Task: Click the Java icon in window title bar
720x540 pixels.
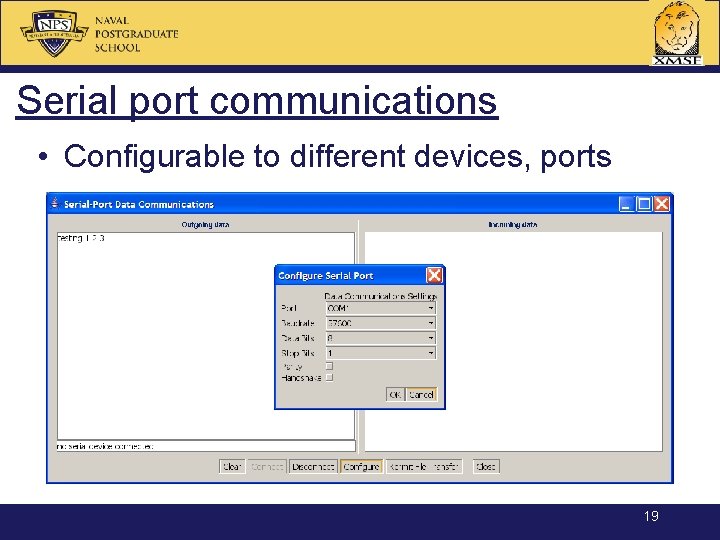Action: (x=55, y=203)
